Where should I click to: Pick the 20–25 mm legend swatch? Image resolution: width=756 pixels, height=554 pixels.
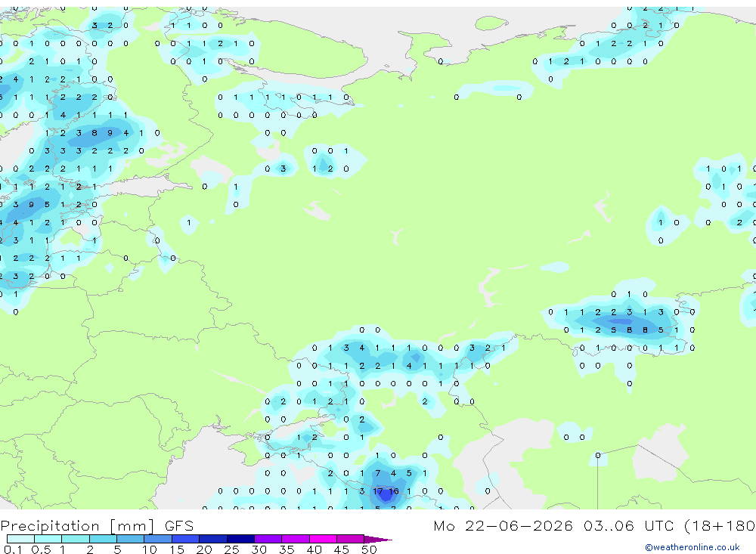(x=213, y=539)
